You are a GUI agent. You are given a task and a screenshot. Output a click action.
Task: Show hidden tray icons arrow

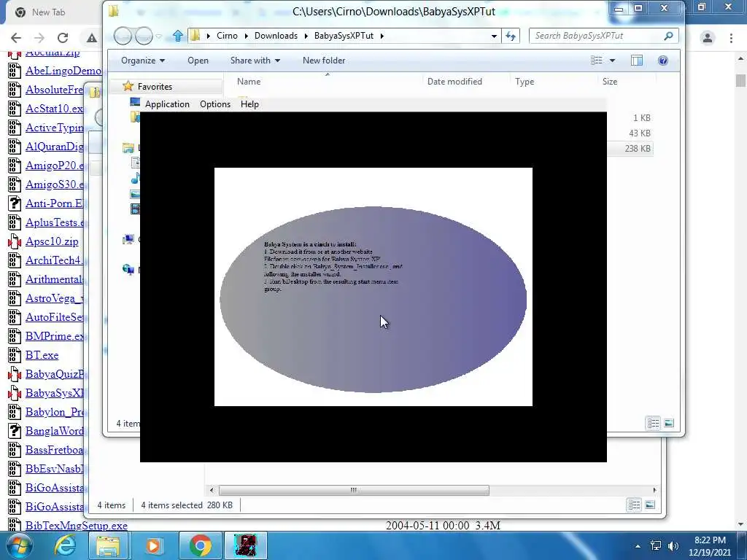pos(638,546)
